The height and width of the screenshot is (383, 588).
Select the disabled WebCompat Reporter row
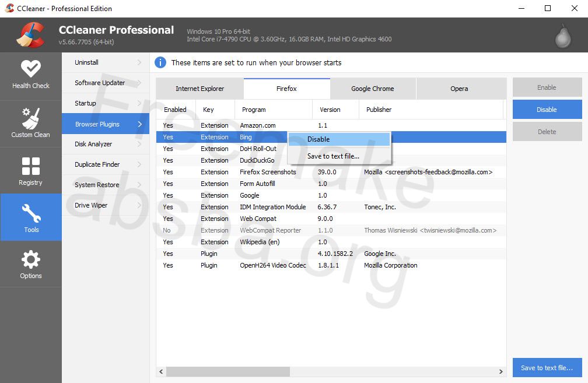pyautogui.click(x=331, y=230)
